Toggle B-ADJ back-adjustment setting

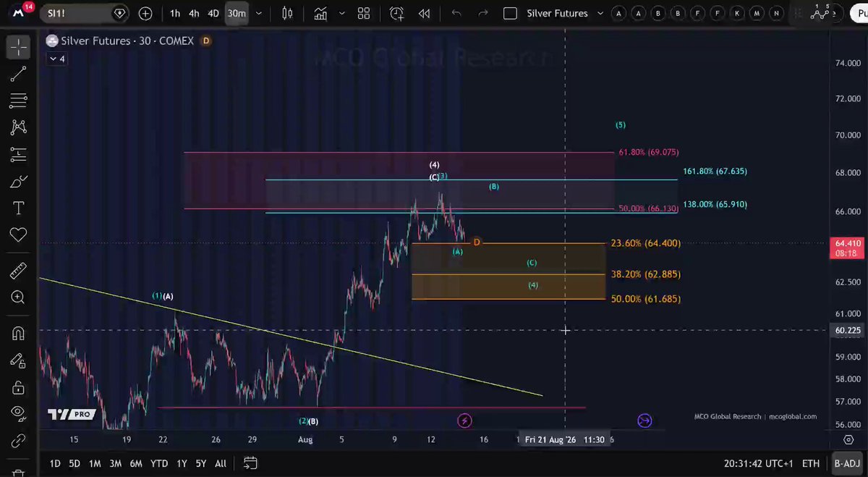point(846,463)
